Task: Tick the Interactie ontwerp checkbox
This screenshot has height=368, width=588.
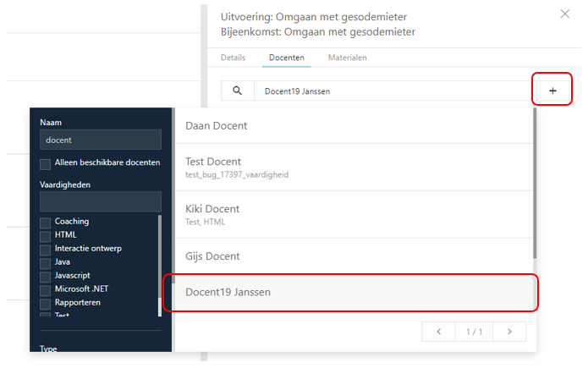Action: [46, 249]
